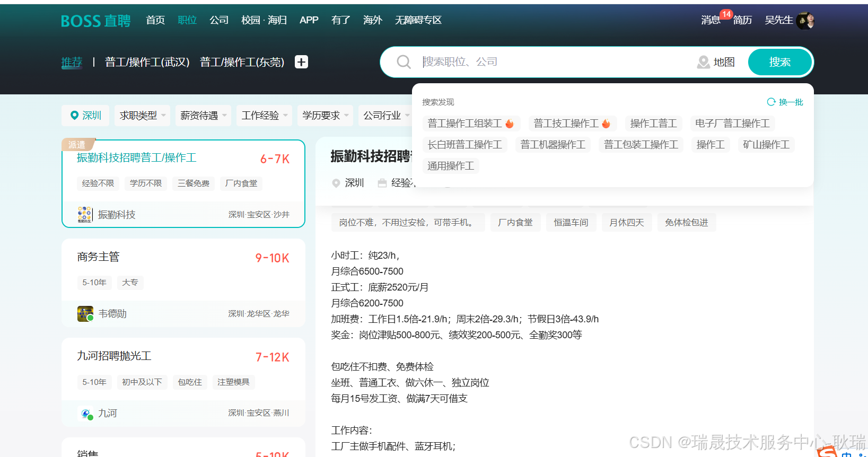Click the fire icon beside 普工操作工组装工
Image resolution: width=868 pixels, height=457 pixels.
click(x=510, y=124)
